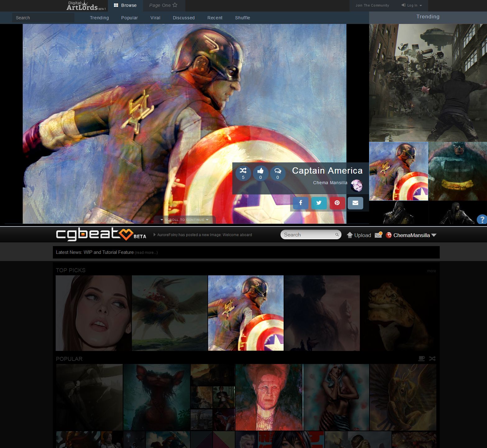Select the Viral filter
The height and width of the screenshot is (448, 487).
(x=155, y=18)
